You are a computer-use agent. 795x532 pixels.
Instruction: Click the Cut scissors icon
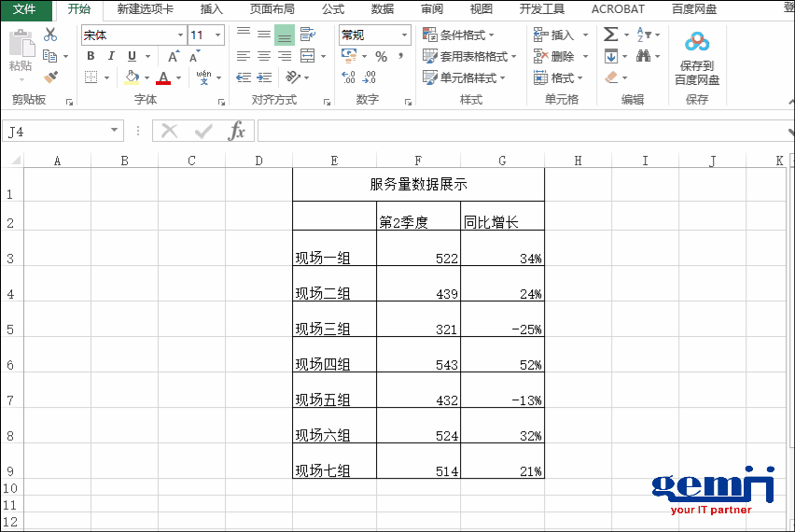coord(50,35)
